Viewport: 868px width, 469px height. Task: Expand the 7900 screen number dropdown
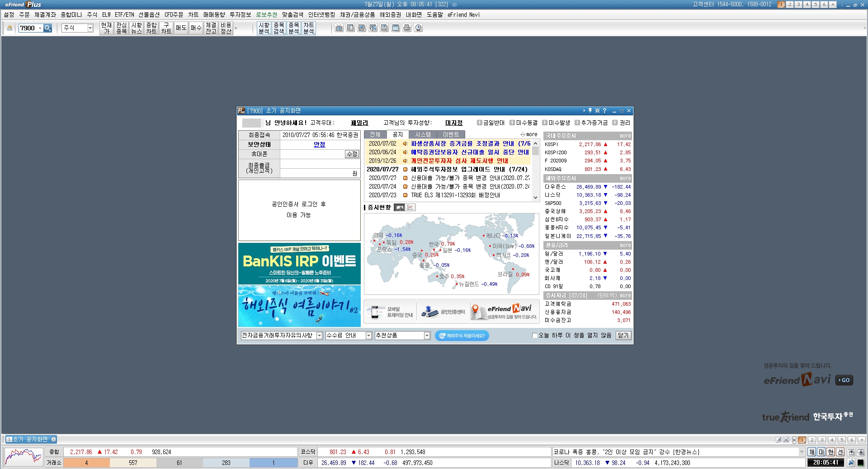pos(40,28)
